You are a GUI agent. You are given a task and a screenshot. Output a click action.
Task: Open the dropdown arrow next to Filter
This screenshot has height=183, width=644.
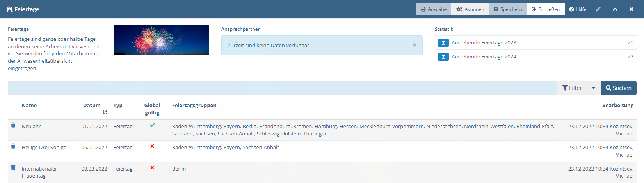(x=594, y=88)
